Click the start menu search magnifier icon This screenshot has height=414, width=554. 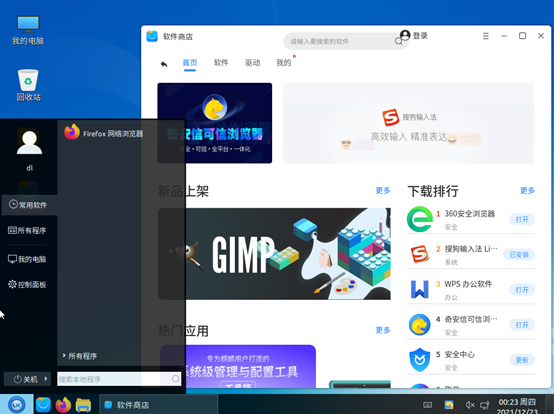176,379
